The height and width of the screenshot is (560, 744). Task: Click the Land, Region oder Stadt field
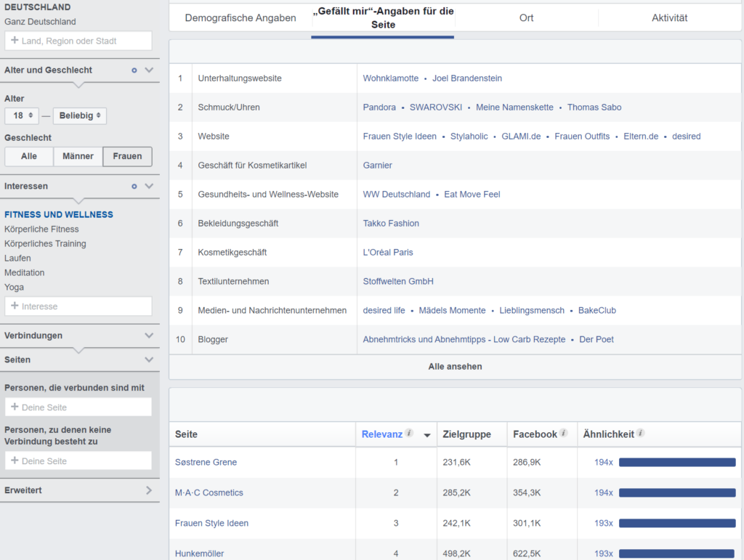point(78,41)
